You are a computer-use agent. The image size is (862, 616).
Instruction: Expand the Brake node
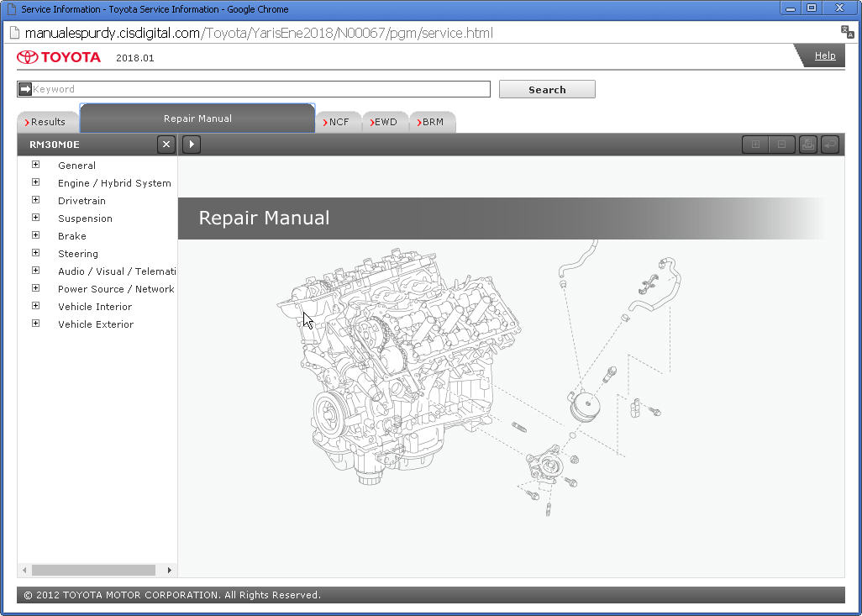tap(36, 234)
